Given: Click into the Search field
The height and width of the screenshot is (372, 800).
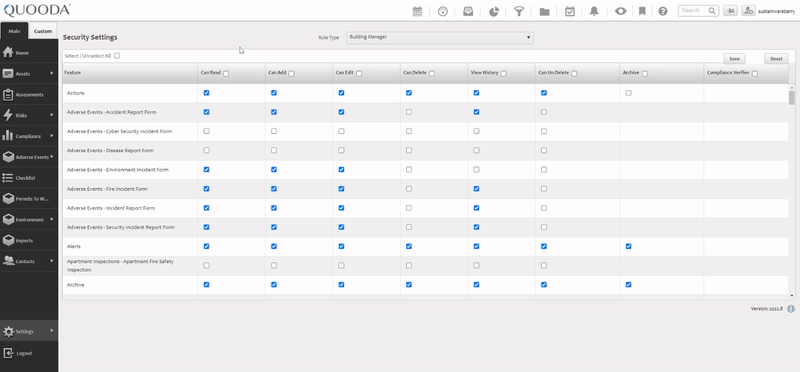Looking at the screenshot, I should (694, 11).
